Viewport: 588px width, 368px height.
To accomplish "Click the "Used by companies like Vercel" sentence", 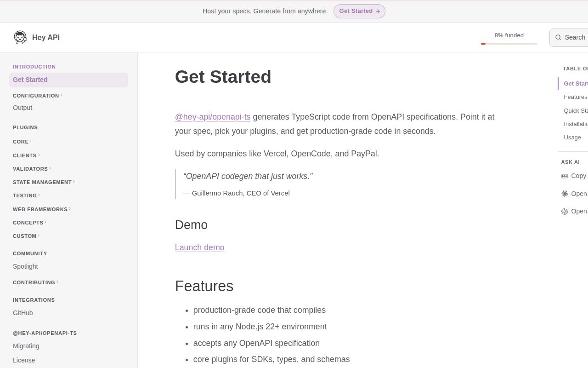I will 277,154.
